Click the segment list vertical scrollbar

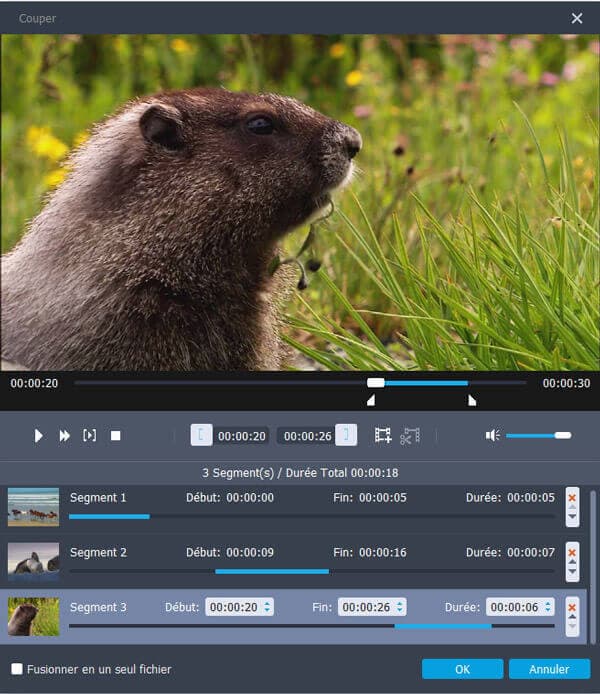click(x=593, y=567)
